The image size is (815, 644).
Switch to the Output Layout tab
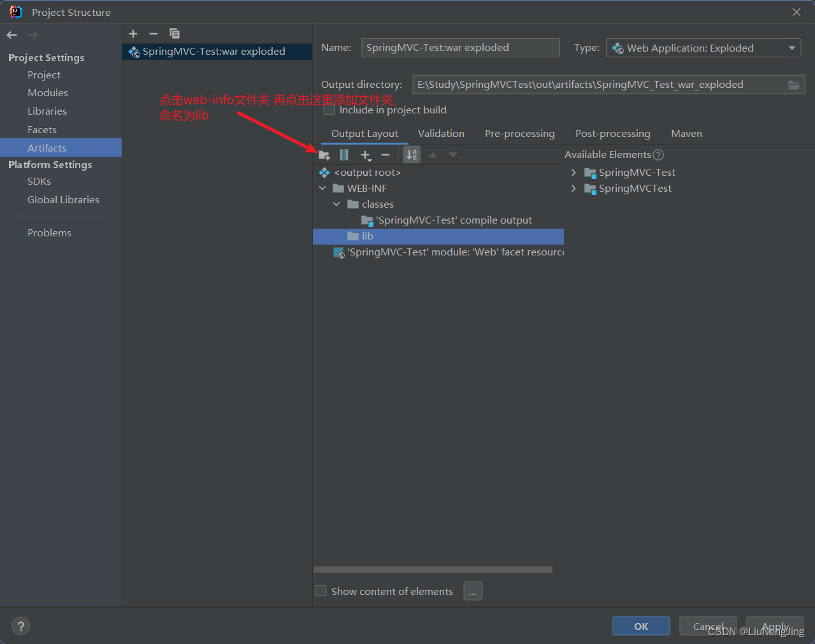pos(364,134)
